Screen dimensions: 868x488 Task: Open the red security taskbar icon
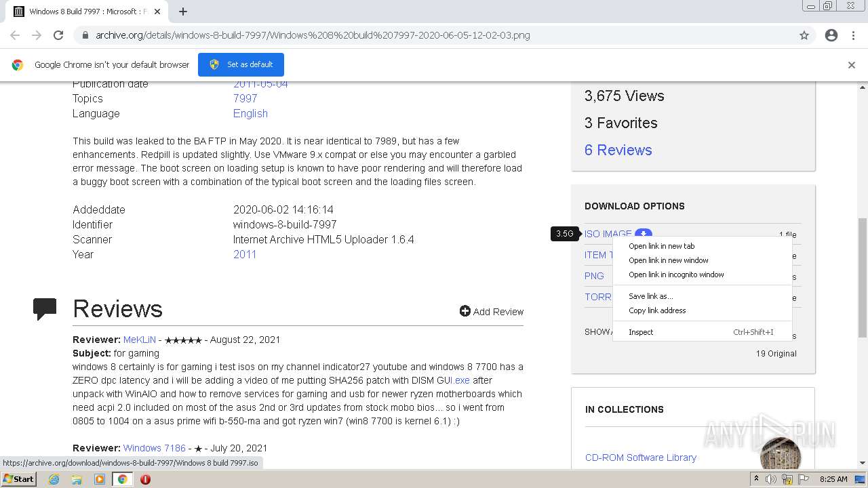145,479
